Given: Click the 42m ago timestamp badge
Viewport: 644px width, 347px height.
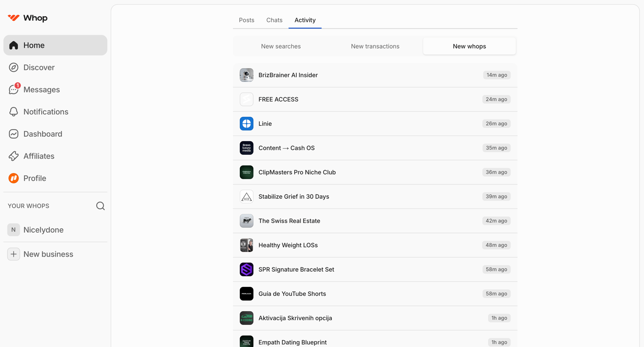Looking at the screenshot, I should [496, 221].
